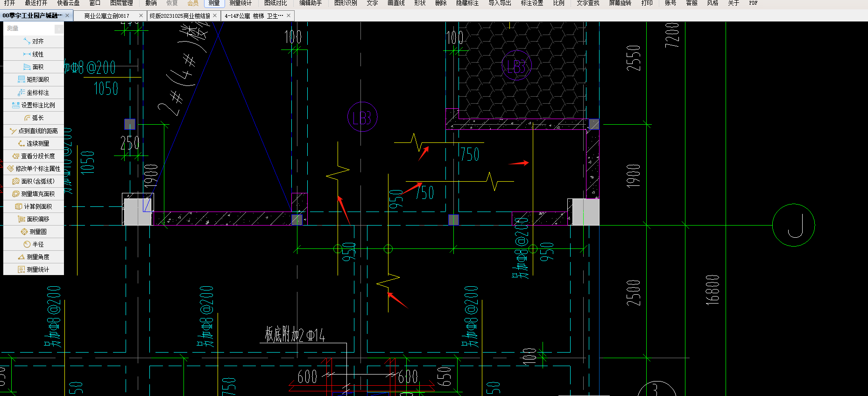868x396 pixels.
Task: Start the 连续测量 continuous measurement tool
Action: [34, 143]
